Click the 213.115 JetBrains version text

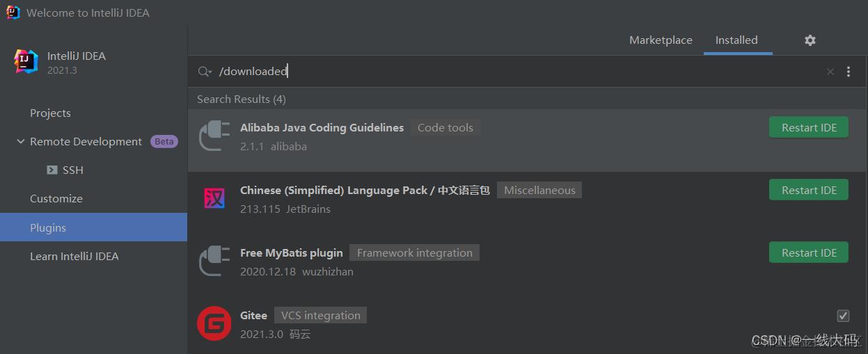point(285,209)
